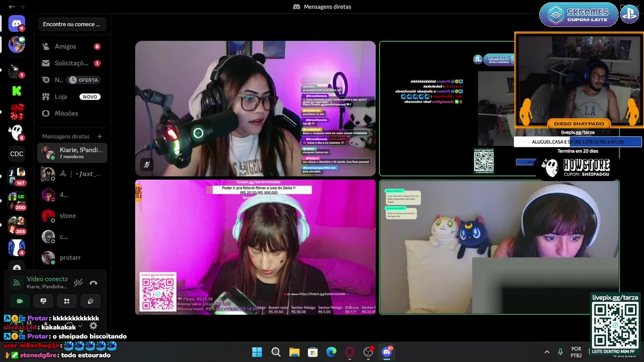644x362 pixels.
Task: Click NOVO badge beside Loja
Action: pos(90,97)
